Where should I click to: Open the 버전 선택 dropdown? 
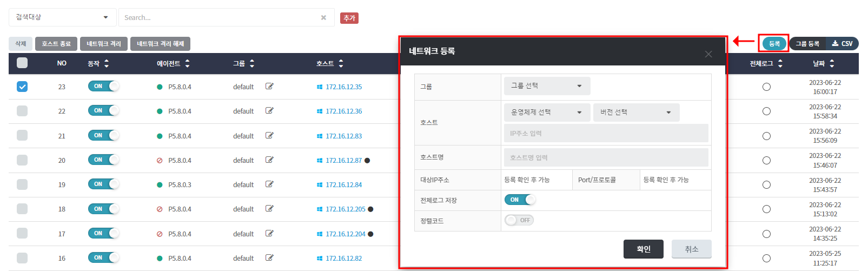[635, 112]
